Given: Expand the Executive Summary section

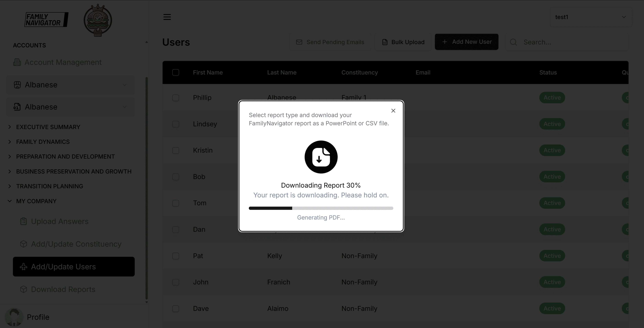Looking at the screenshot, I should pyautogui.click(x=48, y=127).
